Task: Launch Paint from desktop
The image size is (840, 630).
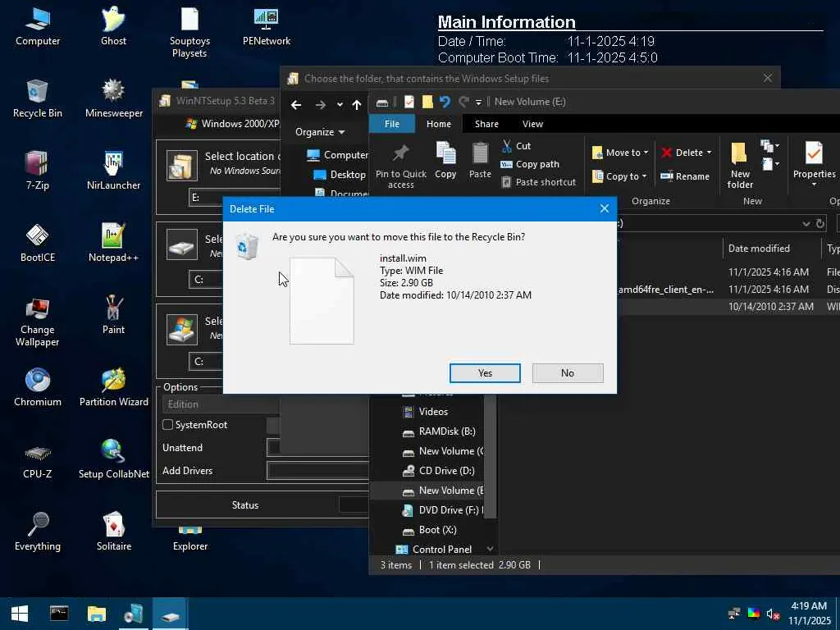Action: 113,315
